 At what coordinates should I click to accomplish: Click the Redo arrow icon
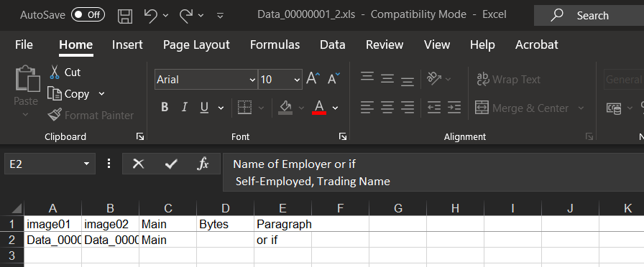pos(186,15)
